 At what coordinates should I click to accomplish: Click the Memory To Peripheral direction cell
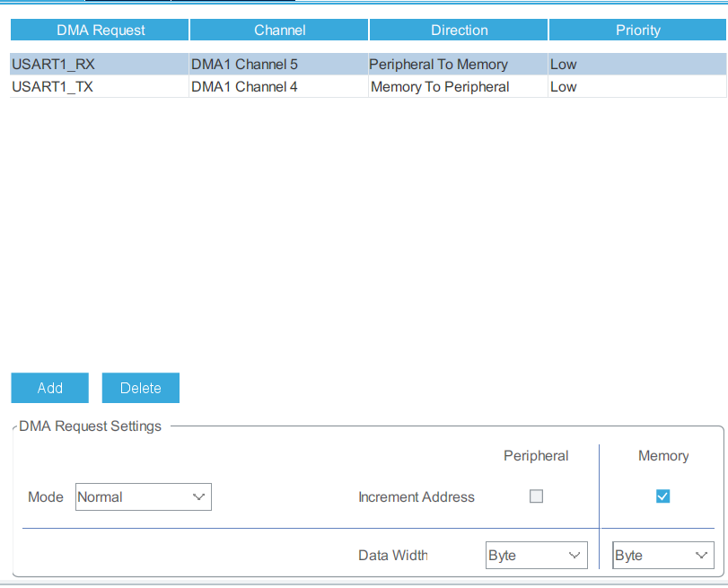pyautogui.click(x=440, y=87)
